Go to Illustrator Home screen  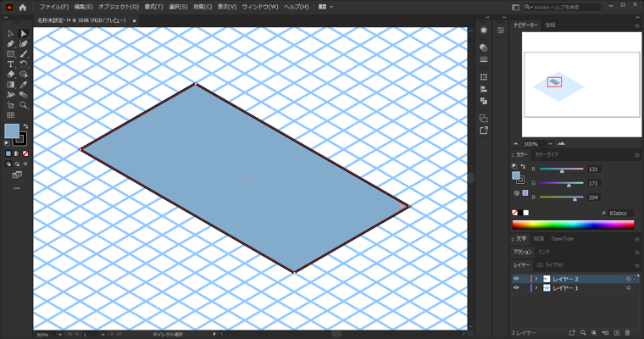[23, 7]
